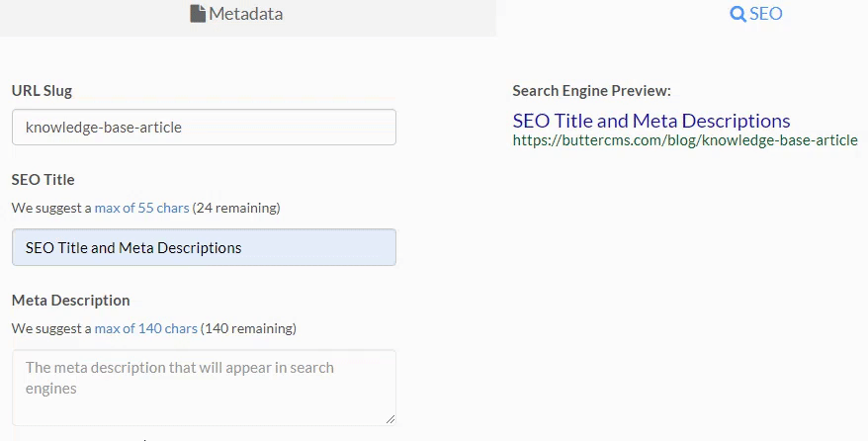868x441 pixels.
Task: Click the 'URL Slug' label
Action: (x=43, y=91)
